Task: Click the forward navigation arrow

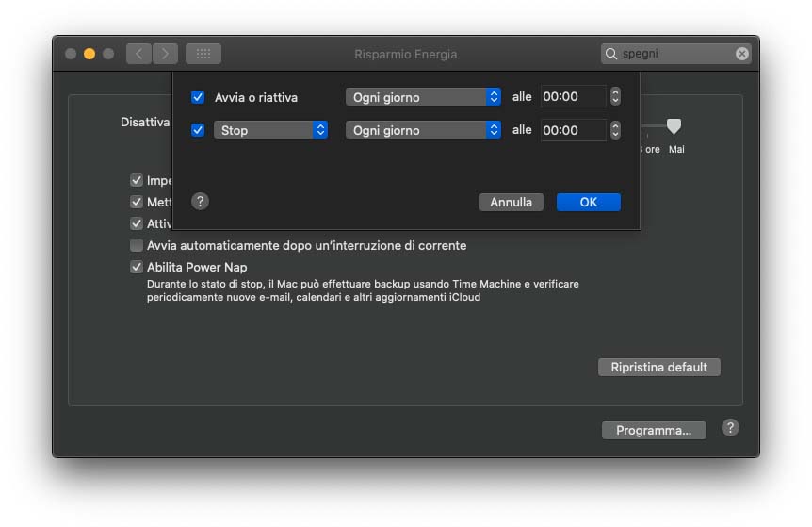Action: pos(165,54)
